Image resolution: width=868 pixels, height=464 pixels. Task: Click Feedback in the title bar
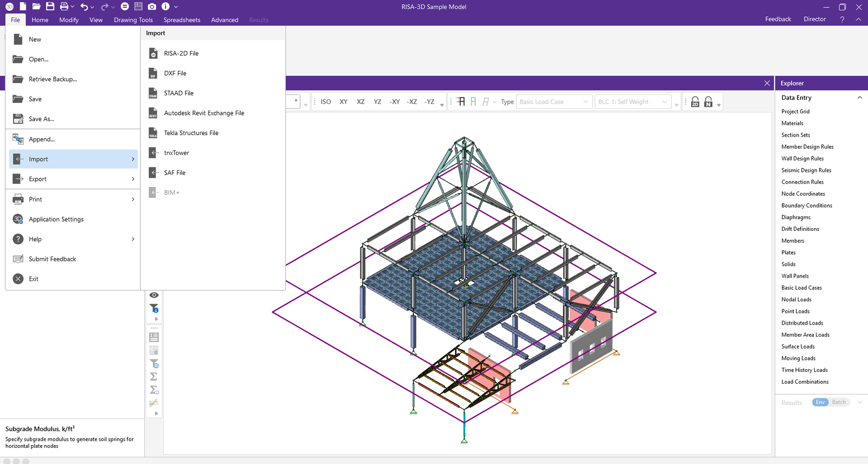(778, 19)
